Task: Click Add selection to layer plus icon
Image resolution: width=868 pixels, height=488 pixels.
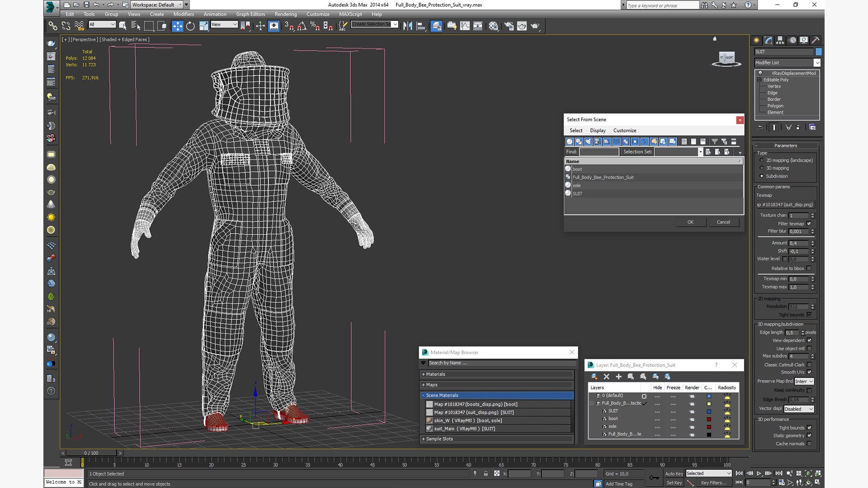Action: [618, 376]
